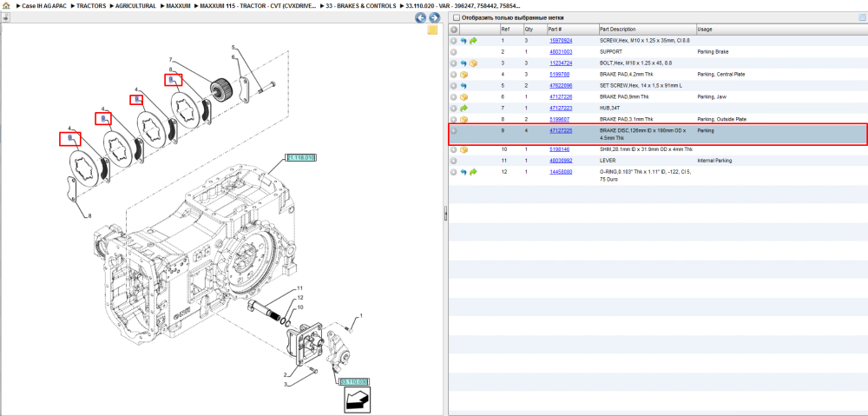
Task: Click add circle icon on the BRAKE DISC row
Action: 453,131
